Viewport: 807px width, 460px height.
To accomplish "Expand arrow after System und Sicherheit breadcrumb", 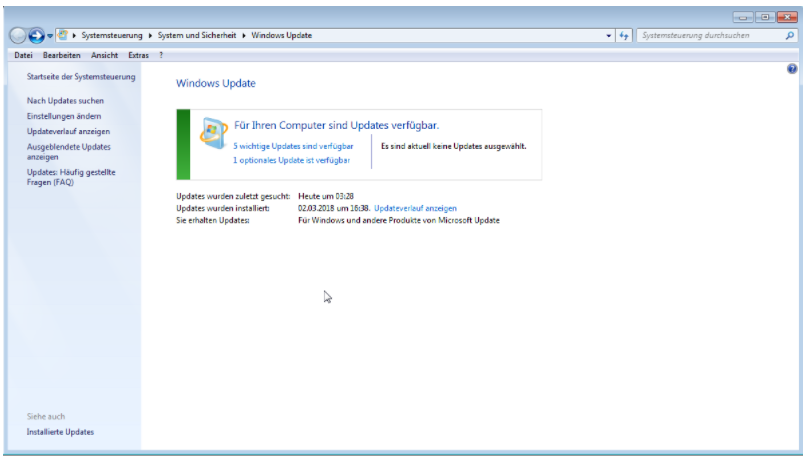I will click(243, 36).
